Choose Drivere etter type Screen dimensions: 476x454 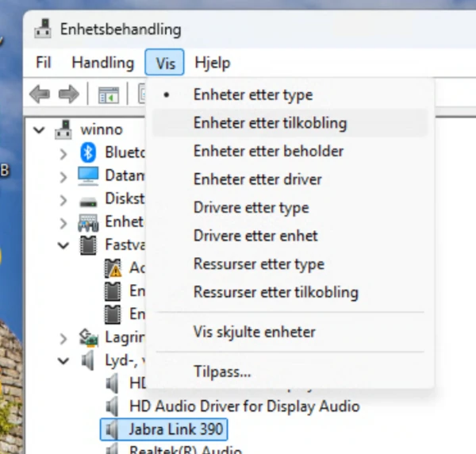(290, 208)
